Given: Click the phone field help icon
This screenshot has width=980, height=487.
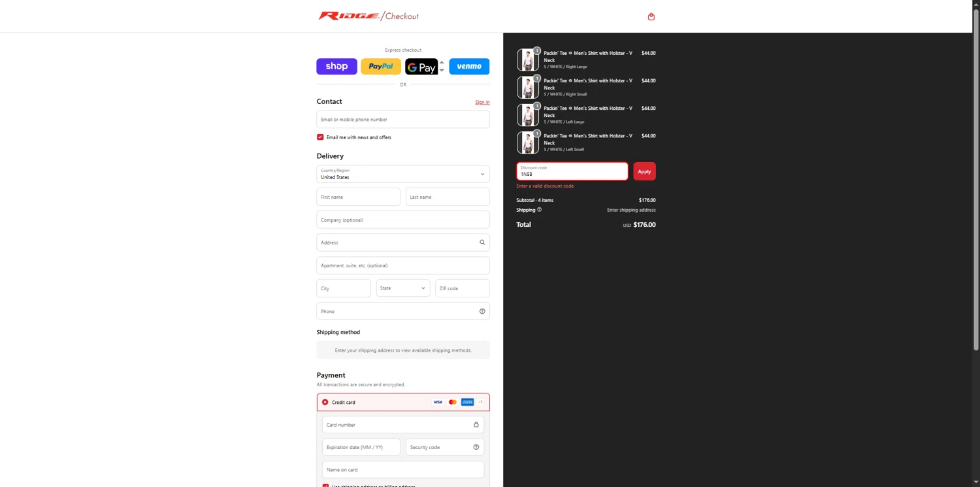Looking at the screenshot, I should 482,311.
